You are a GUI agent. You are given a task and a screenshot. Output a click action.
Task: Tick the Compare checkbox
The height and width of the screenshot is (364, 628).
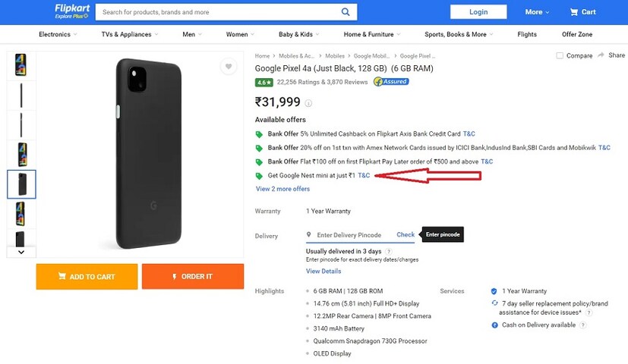(560, 55)
